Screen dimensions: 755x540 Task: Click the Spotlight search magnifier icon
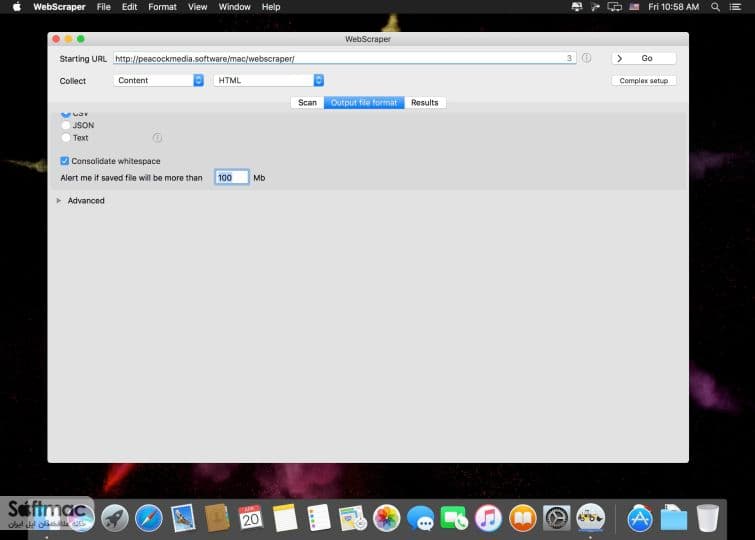pyautogui.click(x=715, y=7)
